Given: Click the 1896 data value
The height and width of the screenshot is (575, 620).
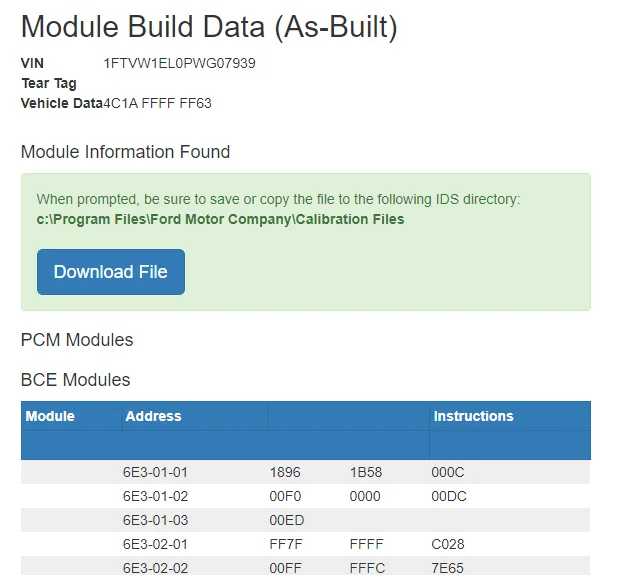Looking at the screenshot, I should (285, 472).
